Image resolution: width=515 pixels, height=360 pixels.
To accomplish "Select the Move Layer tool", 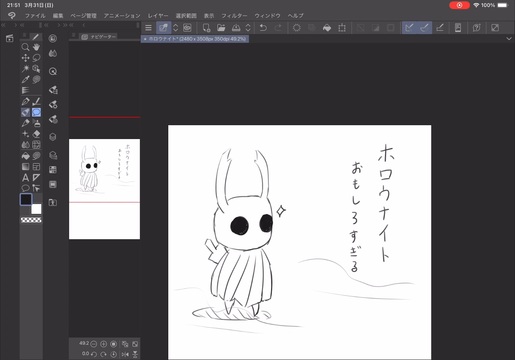I will click(x=25, y=58).
